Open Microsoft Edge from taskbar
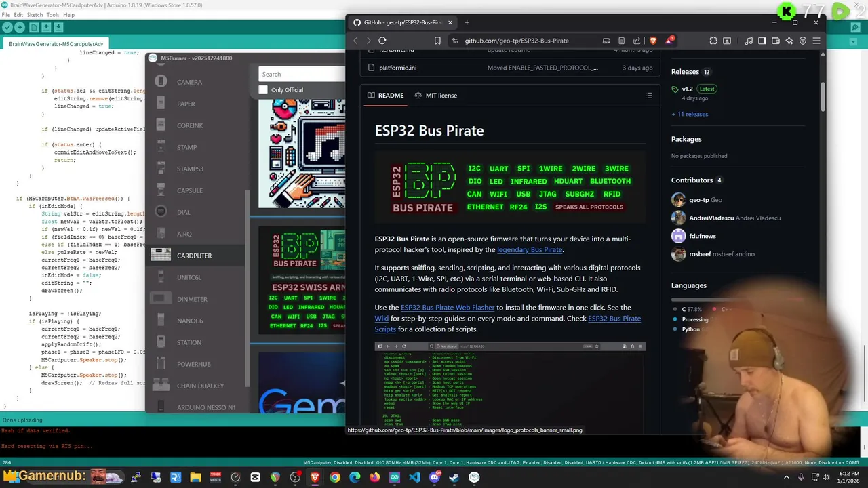Image resolution: width=868 pixels, height=488 pixels. coord(355,477)
